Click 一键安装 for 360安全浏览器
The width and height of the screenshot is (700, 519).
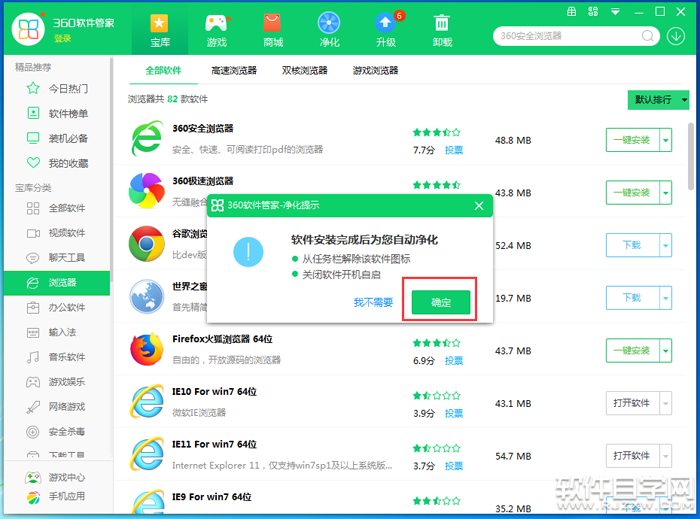[632, 140]
